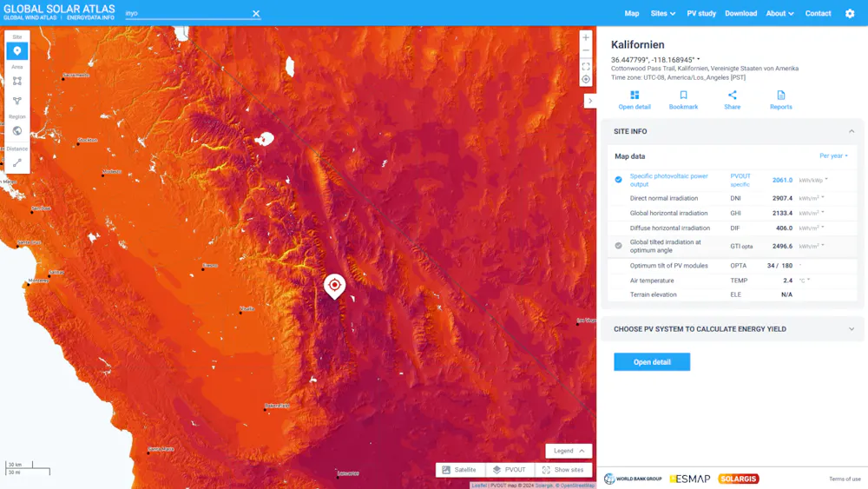Image resolution: width=868 pixels, height=489 pixels.
Task: Click Open detail grid icon
Action: coord(635,96)
